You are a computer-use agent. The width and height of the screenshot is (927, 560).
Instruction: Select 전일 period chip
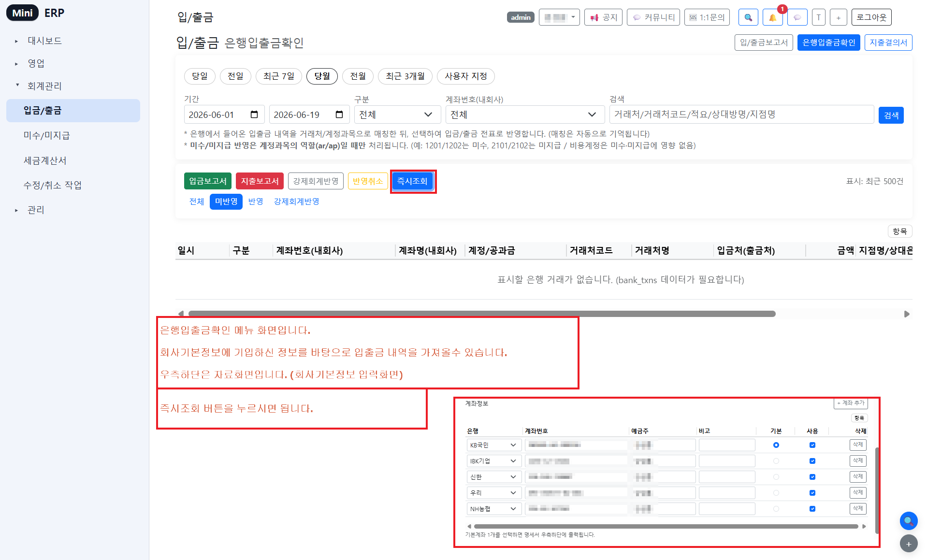(235, 76)
